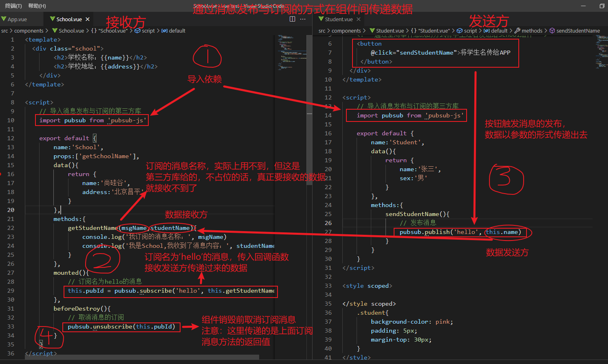Open the methods breadcrumb with wrench icon
The height and width of the screenshot is (364, 608).
click(529, 31)
